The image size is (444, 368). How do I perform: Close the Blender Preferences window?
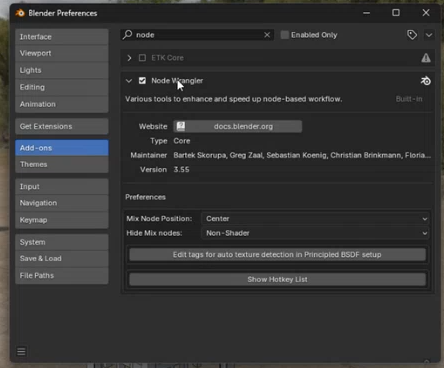pos(426,13)
